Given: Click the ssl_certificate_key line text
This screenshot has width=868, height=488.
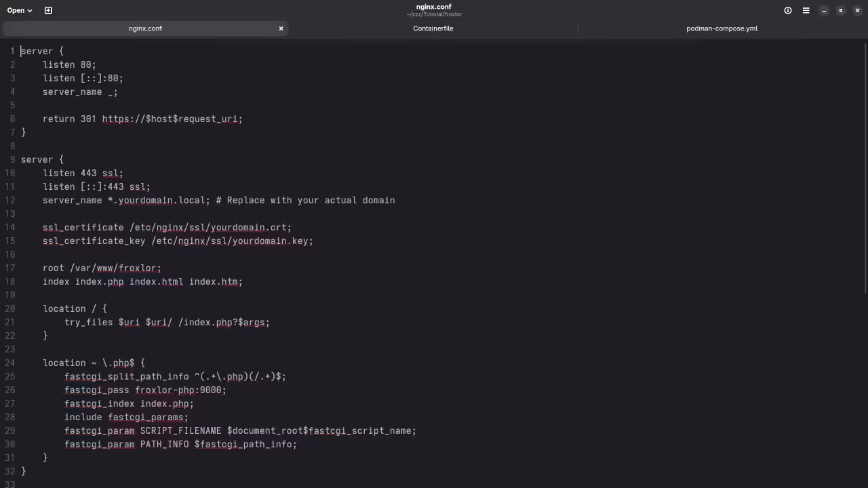Looking at the screenshot, I should [x=178, y=241].
